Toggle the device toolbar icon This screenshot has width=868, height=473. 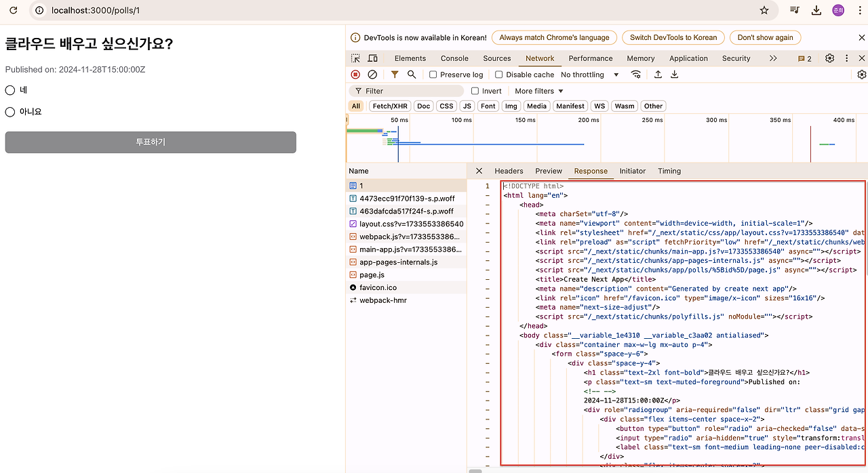click(372, 58)
